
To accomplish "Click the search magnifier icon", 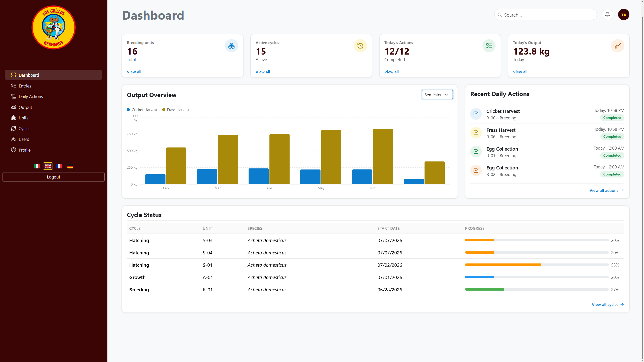I will (500, 15).
